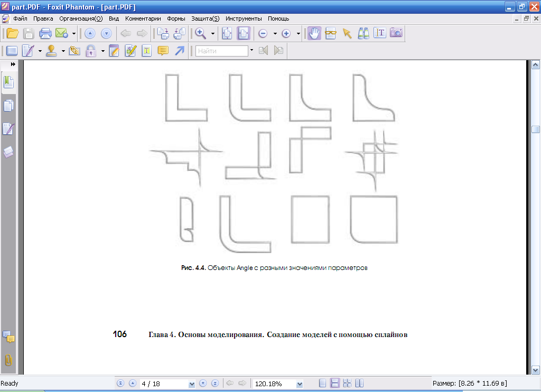Image resolution: width=541 pixels, height=392 pixels.
Task: Open the page number dropdown
Action: (191, 384)
